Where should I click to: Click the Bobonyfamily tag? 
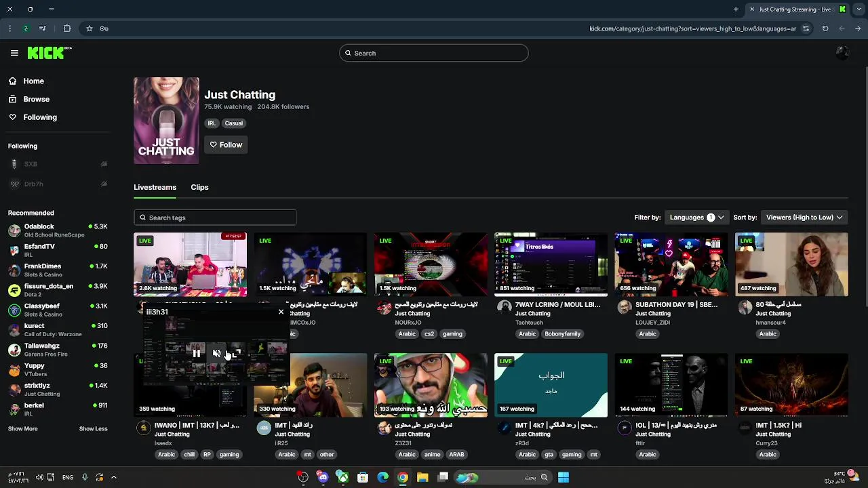pyautogui.click(x=562, y=333)
